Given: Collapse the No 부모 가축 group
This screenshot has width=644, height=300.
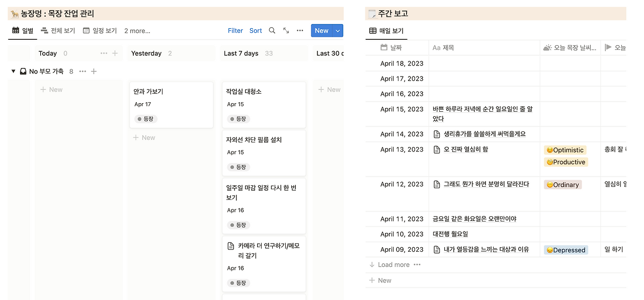Looking at the screenshot, I should (13, 71).
